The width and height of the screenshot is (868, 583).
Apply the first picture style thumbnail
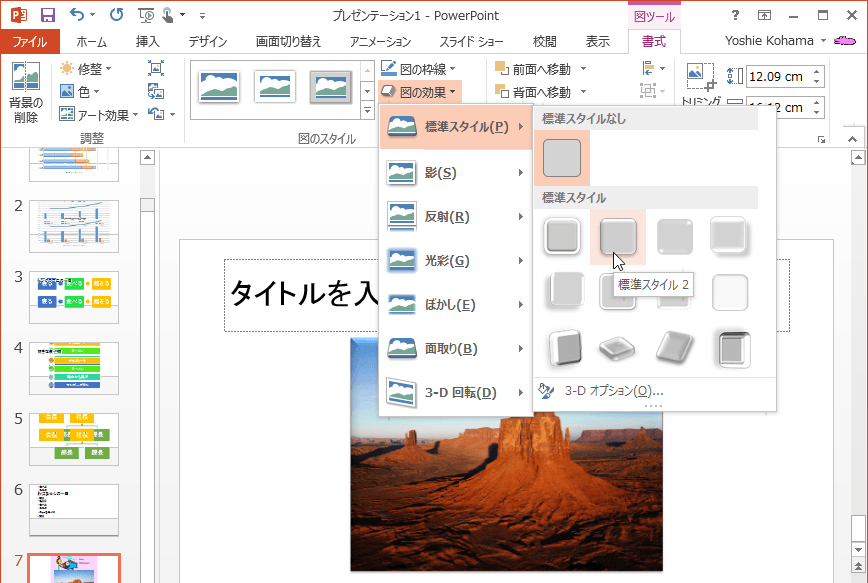point(219,87)
